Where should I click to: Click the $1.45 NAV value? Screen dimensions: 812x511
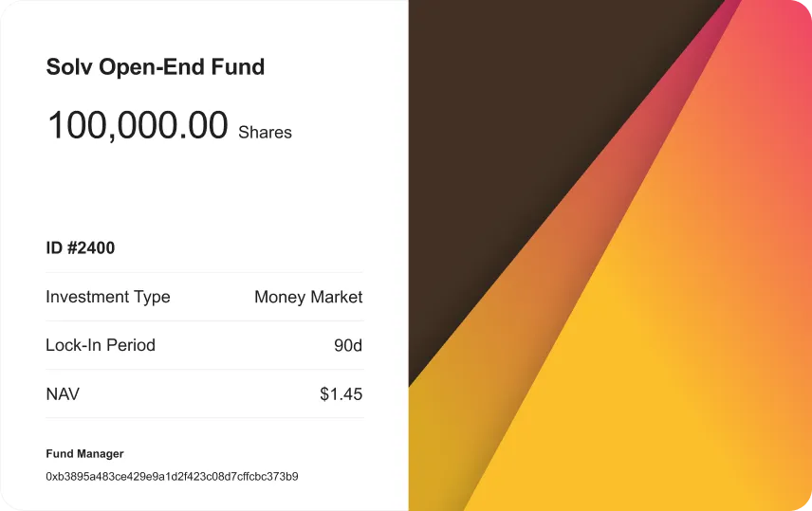341,394
